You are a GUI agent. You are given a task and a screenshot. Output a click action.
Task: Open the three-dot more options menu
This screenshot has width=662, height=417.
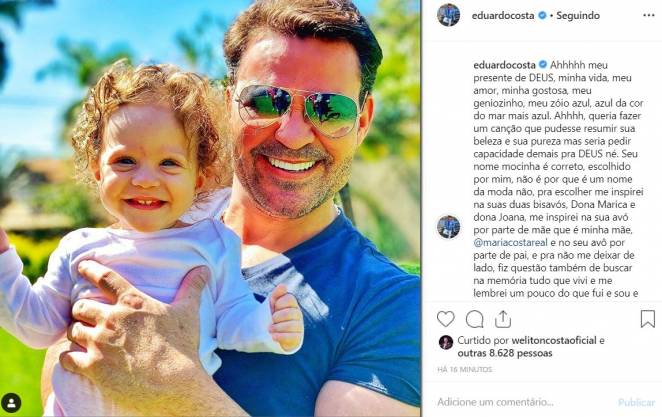[x=648, y=16]
